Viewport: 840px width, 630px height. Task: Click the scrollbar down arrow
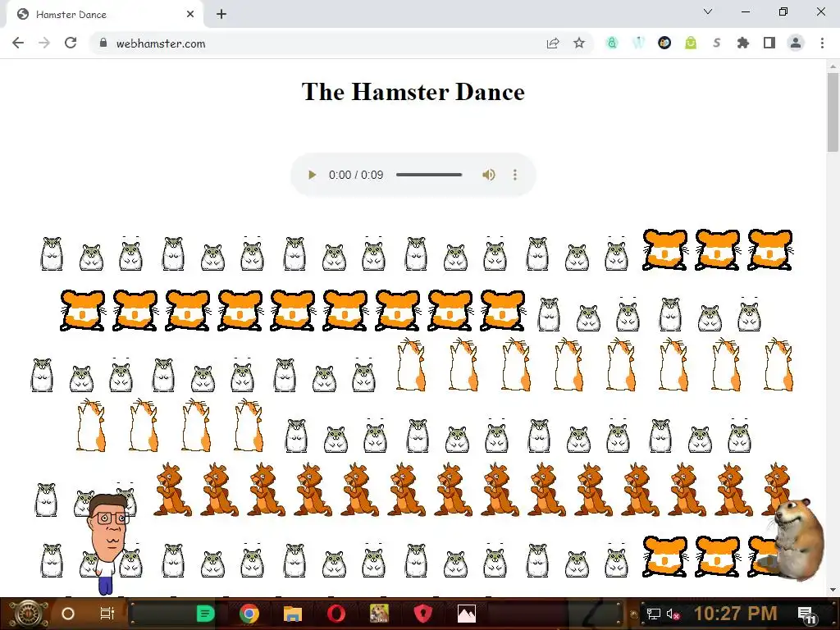pos(833,590)
